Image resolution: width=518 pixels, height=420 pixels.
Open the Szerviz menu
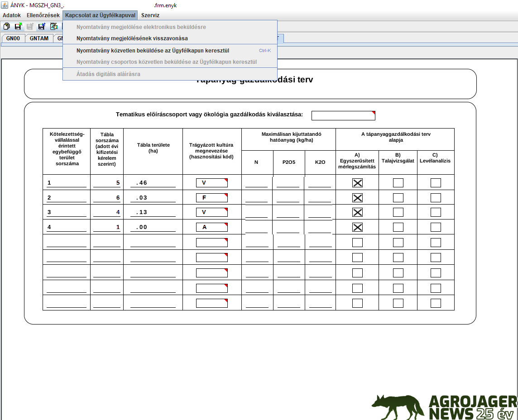[x=150, y=15]
